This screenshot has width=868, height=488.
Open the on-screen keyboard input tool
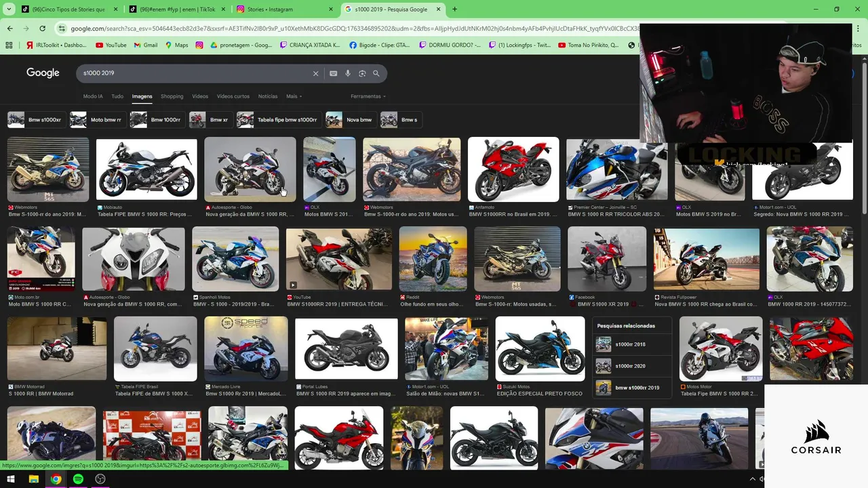click(x=334, y=73)
